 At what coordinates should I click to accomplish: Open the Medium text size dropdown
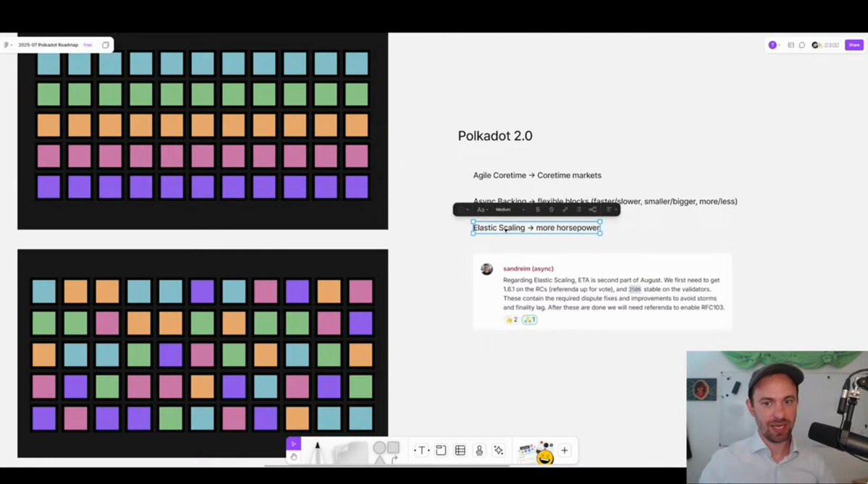[510, 210]
